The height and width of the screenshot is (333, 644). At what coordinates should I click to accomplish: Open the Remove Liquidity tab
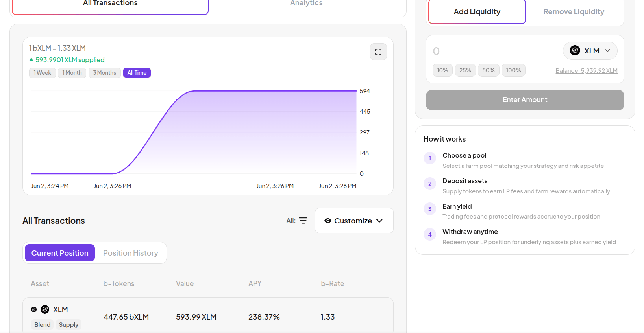coord(574,12)
